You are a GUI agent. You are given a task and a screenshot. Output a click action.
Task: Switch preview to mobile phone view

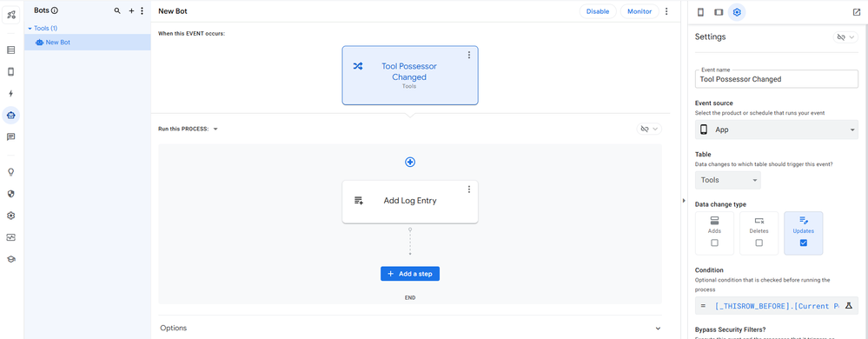point(700,12)
